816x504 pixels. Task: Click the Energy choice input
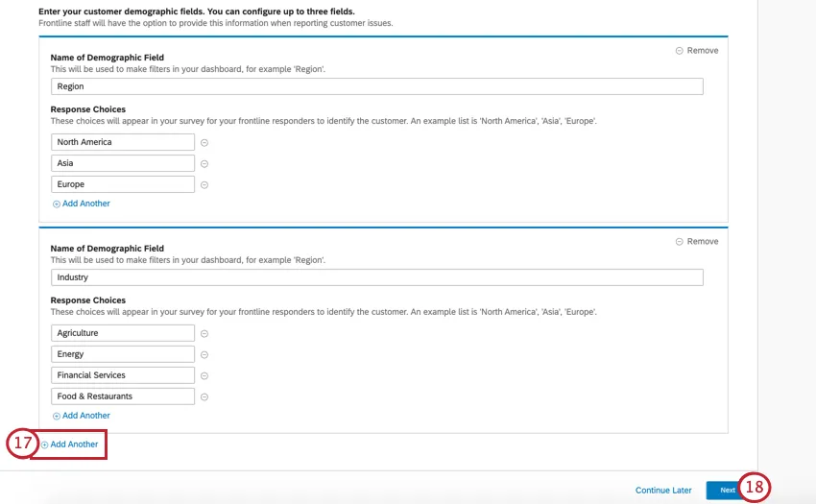pos(123,354)
